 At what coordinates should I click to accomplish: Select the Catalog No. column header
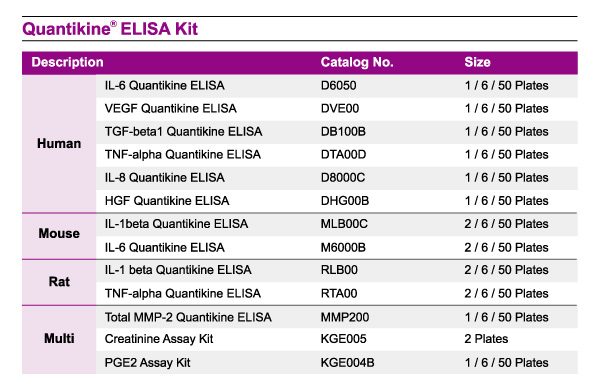tap(357, 62)
